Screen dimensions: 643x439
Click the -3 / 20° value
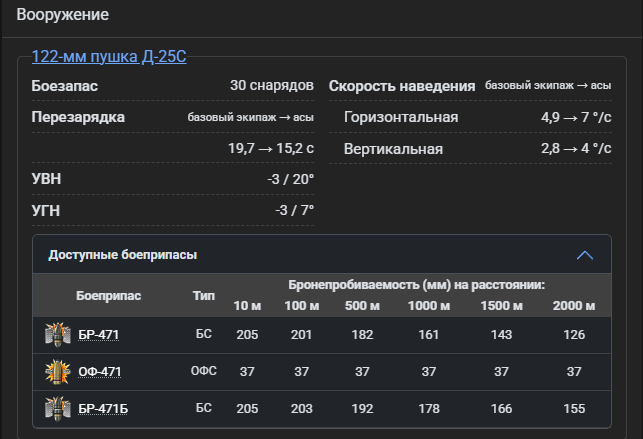coord(291,180)
